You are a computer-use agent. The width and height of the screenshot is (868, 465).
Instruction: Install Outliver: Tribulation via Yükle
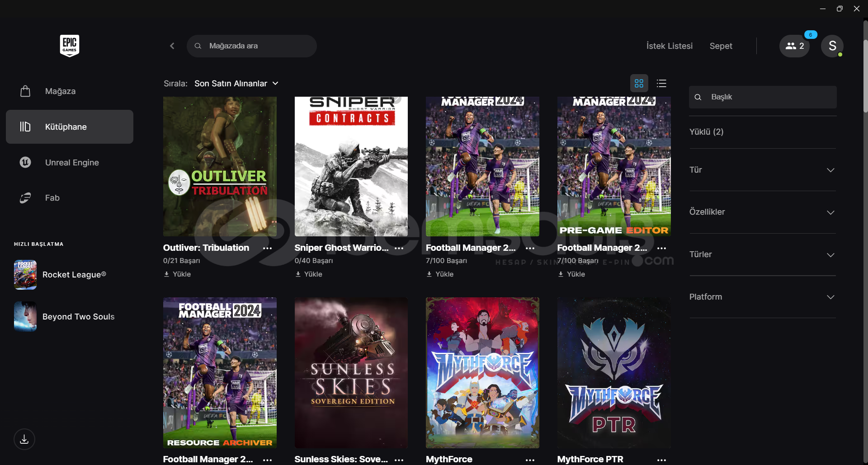click(177, 274)
